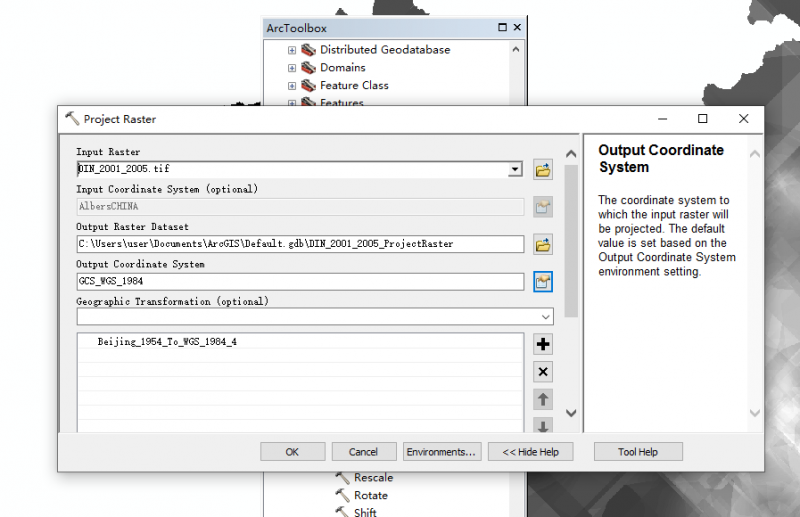The image size is (800, 517).
Task: Select the Rescale tool in ArcToolbox
Action: (x=373, y=477)
